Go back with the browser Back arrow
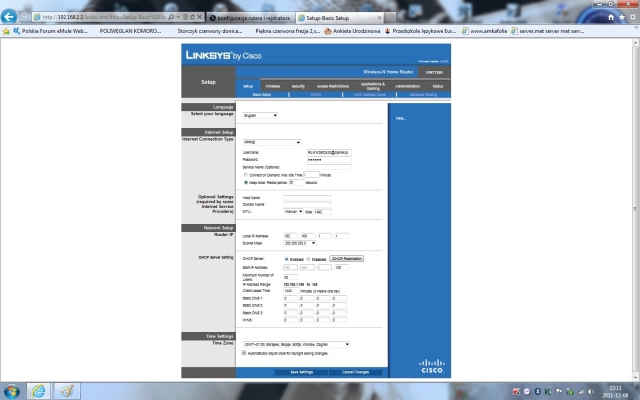The width and height of the screenshot is (640, 400). click(9, 17)
